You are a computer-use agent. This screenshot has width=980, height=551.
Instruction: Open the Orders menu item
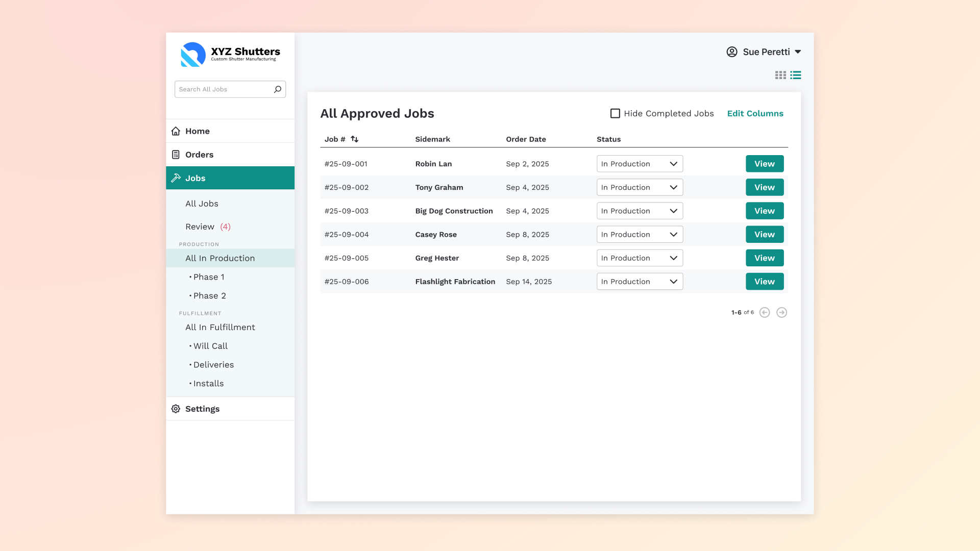(x=200, y=155)
